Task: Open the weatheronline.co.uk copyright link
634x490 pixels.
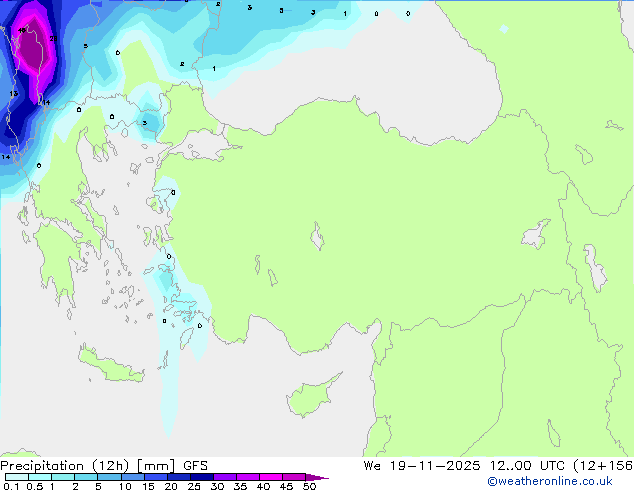Action: point(549,481)
